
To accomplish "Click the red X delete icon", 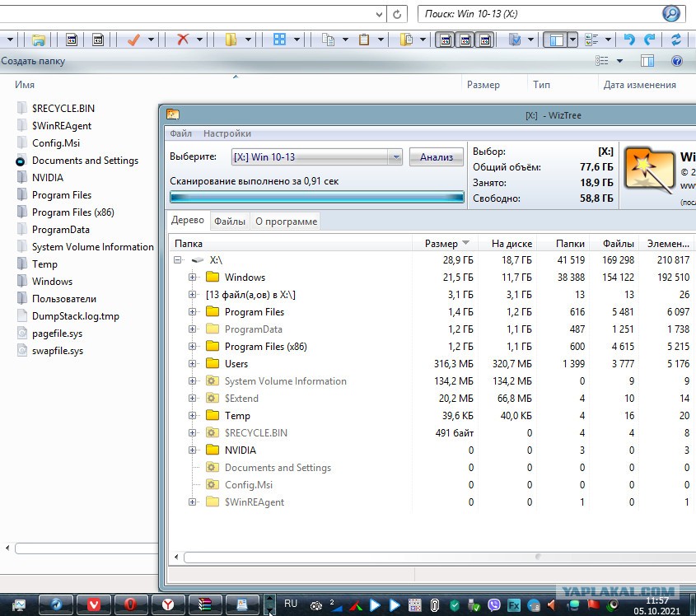I will click(x=182, y=40).
